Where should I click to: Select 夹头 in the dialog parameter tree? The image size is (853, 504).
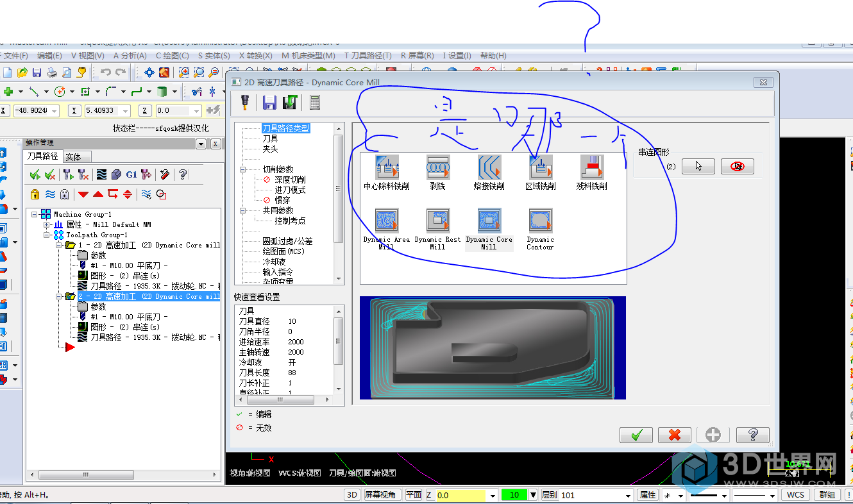point(270,149)
